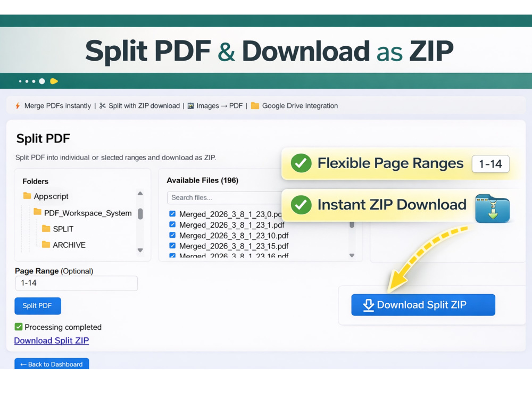This screenshot has height=399, width=532.
Task: Open the Download Split ZIP link
Action: tap(52, 340)
